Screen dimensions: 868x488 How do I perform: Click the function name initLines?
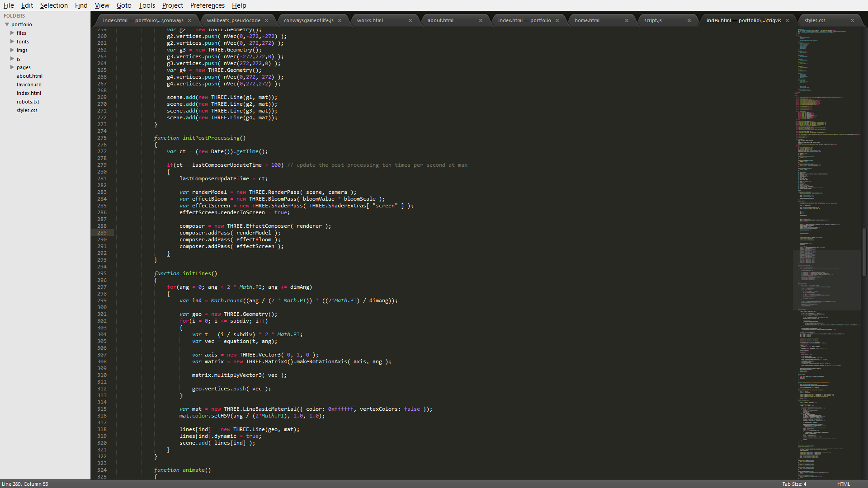197,273
